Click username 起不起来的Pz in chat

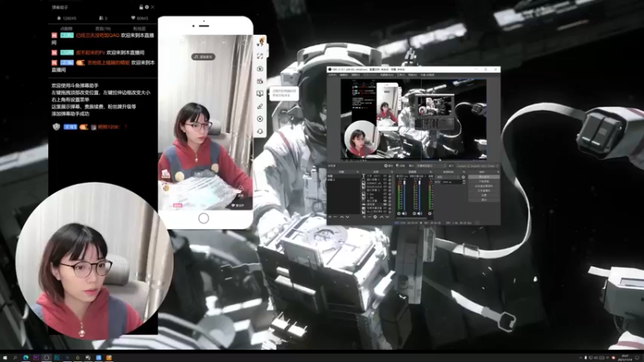(90, 52)
